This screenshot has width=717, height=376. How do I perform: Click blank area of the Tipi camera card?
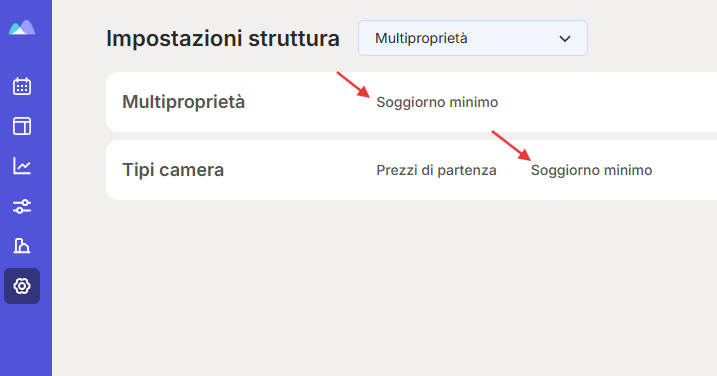[686, 170]
